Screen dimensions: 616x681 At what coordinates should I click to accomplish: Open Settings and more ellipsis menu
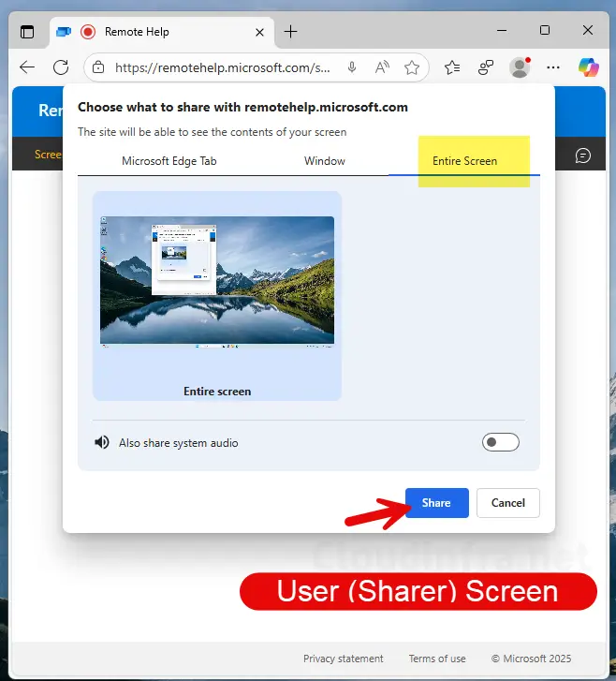[x=553, y=67]
